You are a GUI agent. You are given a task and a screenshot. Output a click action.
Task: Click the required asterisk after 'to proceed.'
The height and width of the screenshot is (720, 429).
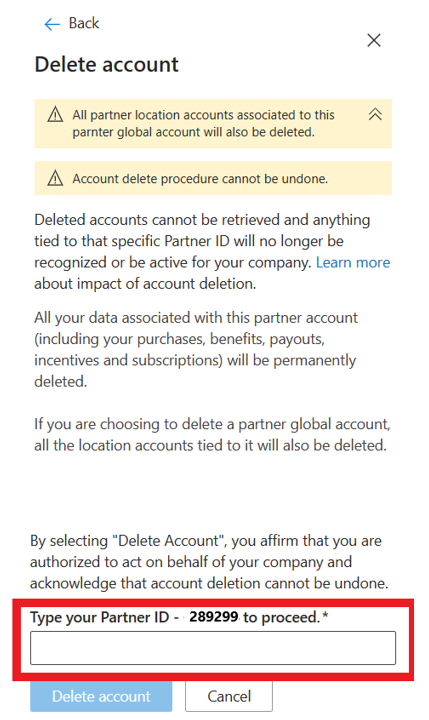point(325,615)
